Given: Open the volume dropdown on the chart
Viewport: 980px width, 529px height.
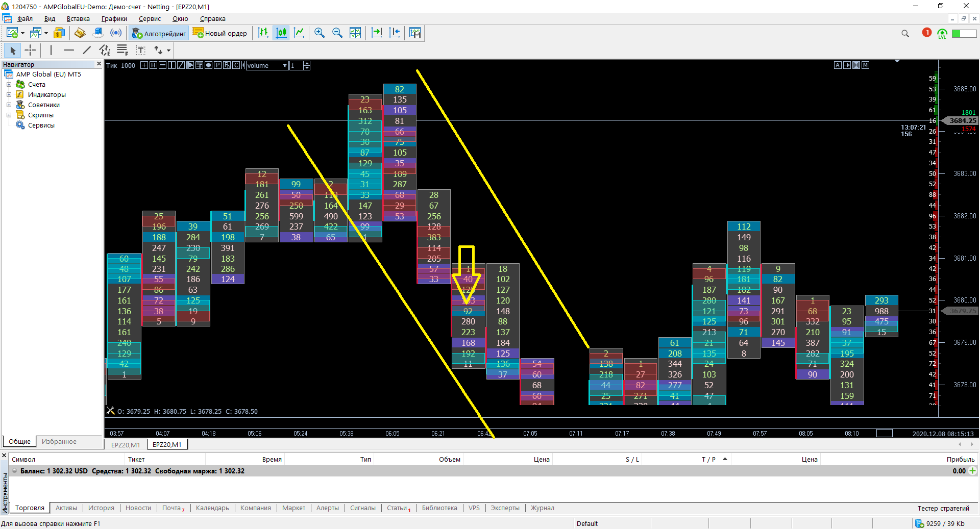Looking at the screenshot, I should pos(267,65).
